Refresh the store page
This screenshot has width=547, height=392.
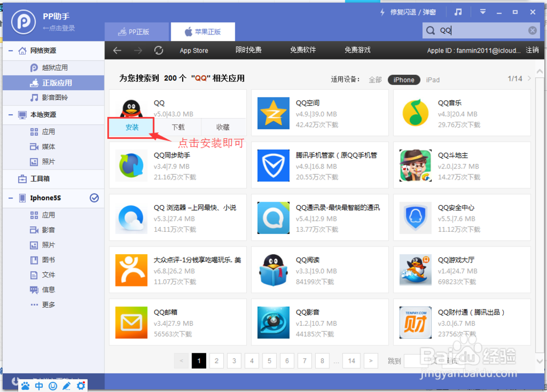click(x=159, y=50)
